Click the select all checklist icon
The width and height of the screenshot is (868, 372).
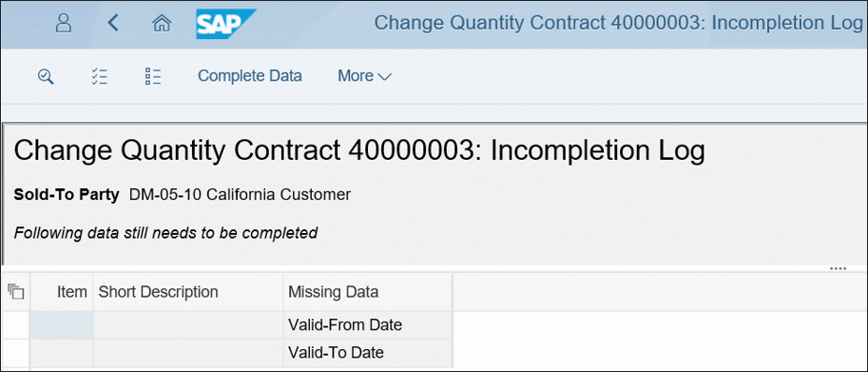[100, 76]
